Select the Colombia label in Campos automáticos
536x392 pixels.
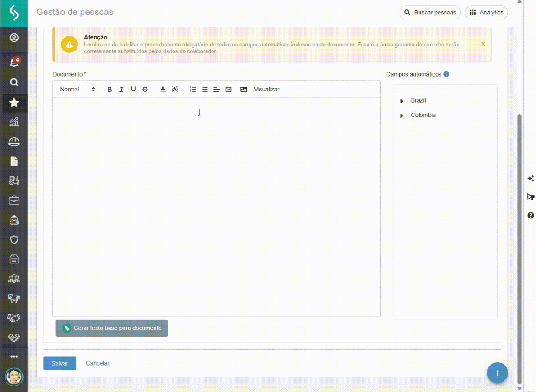(423, 115)
